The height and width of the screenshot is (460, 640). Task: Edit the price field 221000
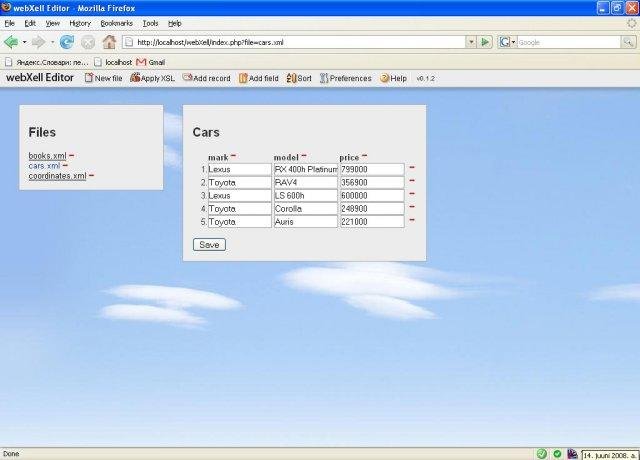372,222
